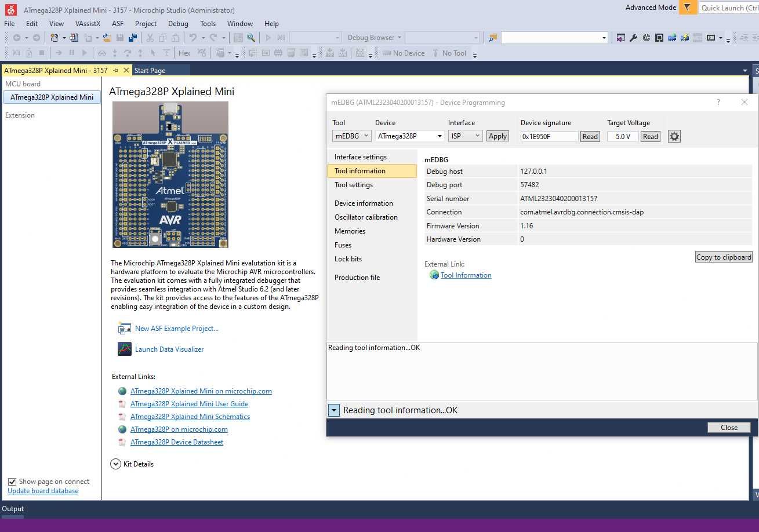
Task: Open the Debug menu
Action: click(x=178, y=24)
